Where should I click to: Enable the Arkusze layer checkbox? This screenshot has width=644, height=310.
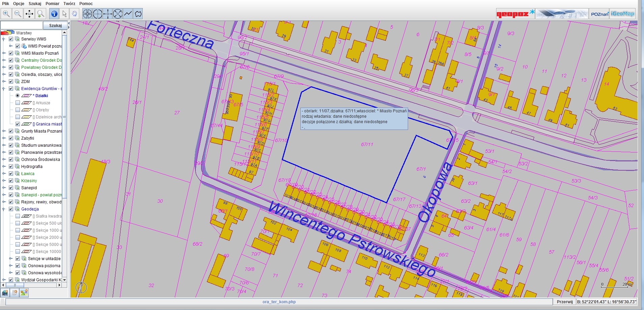coord(18,103)
